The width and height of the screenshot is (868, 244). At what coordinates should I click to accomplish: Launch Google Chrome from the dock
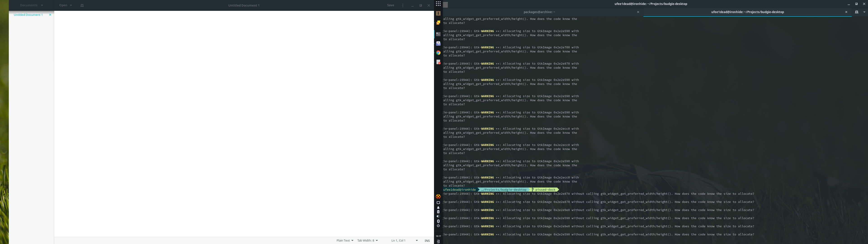(x=438, y=53)
